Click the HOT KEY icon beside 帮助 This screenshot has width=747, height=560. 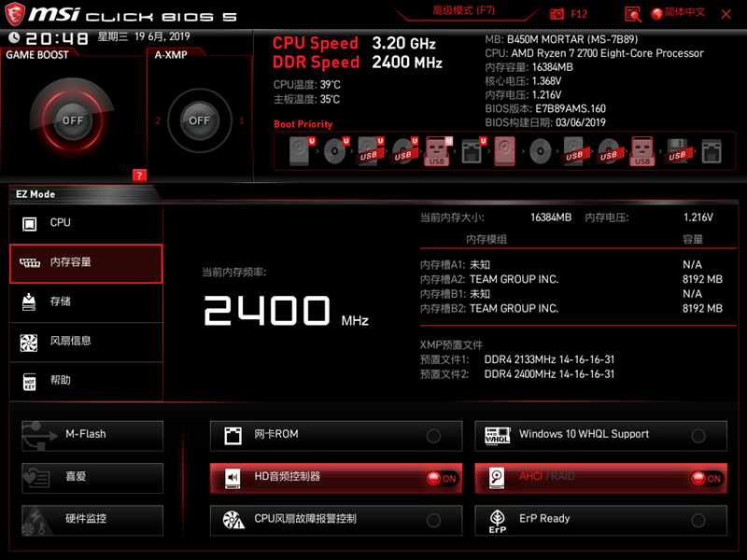[30, 382]
